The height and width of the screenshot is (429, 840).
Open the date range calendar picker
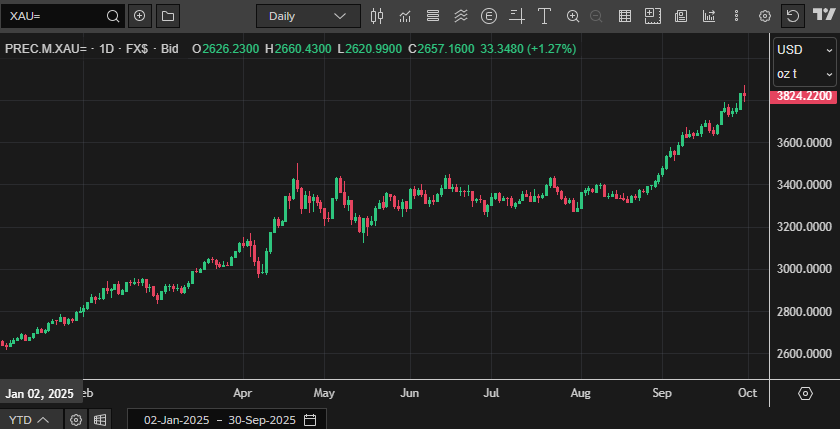(x=310, y=420)
